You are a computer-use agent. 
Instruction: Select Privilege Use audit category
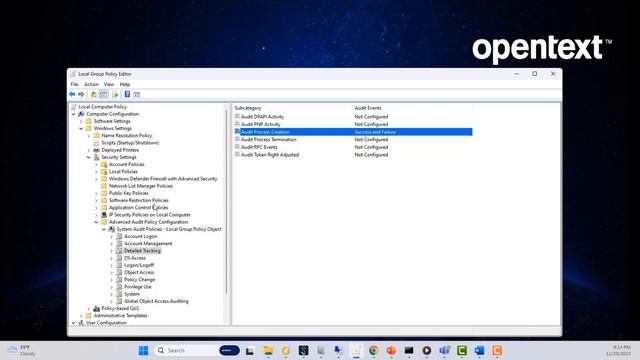138,287
